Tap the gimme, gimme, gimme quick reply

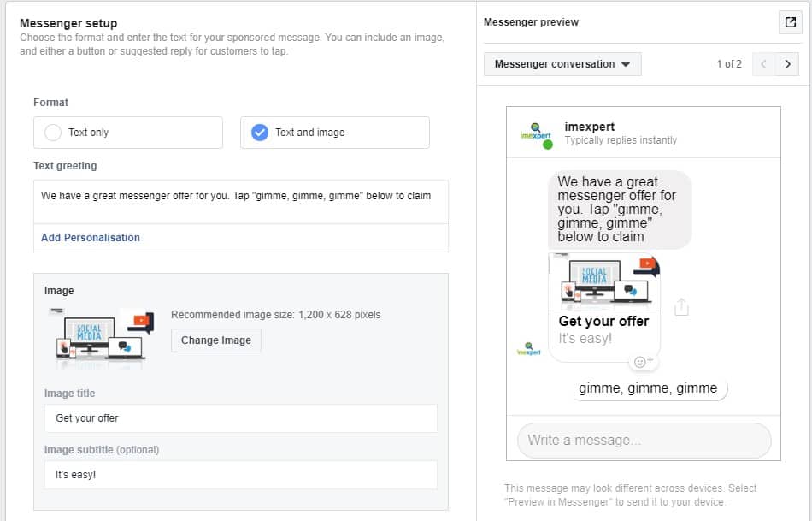click(650, 388)
